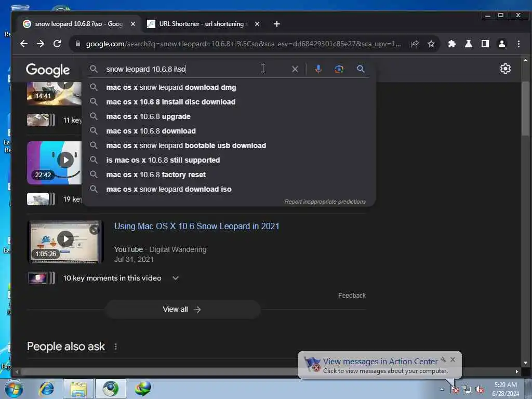The height and width of the screenshot is (399, 532).
Task: Start voice search with the microphone icon
Action: (318, 69)
